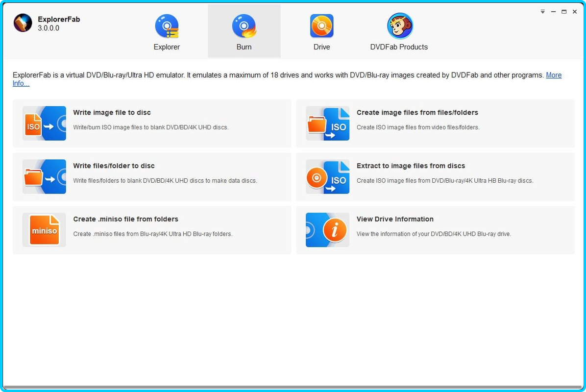Image resolution: width=586 pixels, height=392 pixels.
Task: Click the orange miniso file icon
Action: coord(44,230)
